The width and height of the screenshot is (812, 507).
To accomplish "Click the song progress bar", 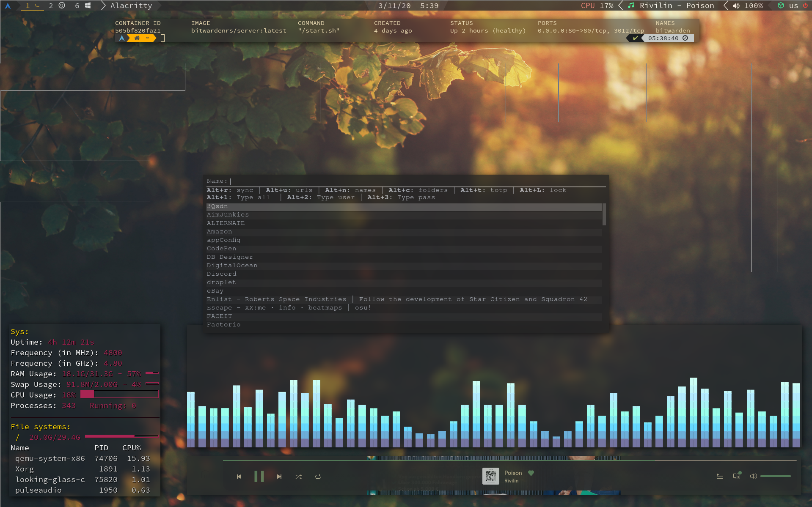I will tap(509, 460).
